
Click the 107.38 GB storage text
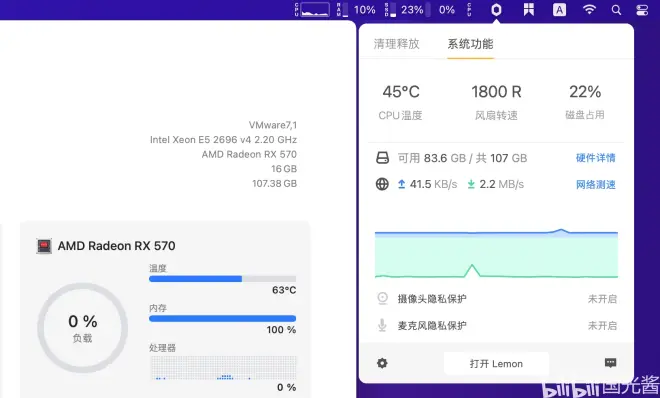point(274,183)
